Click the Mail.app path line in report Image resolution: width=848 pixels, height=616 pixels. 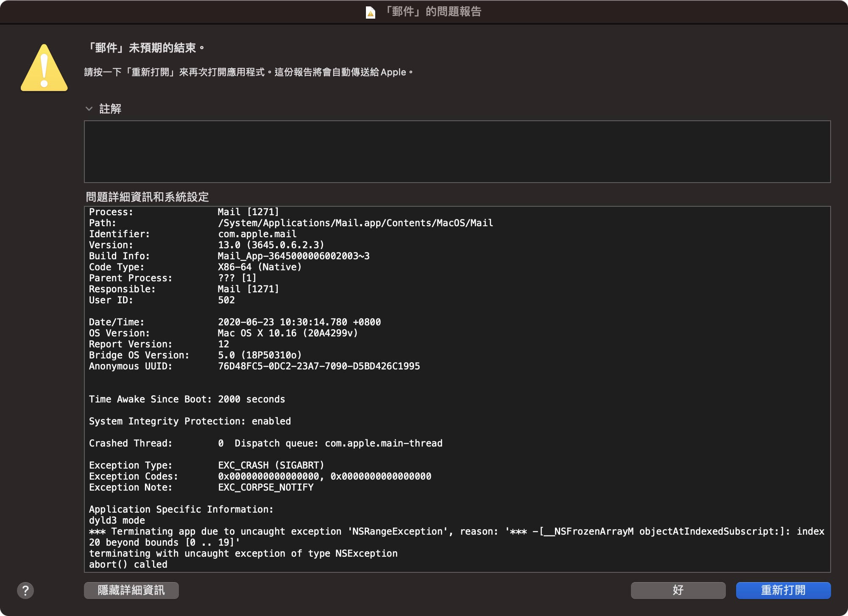coord(355,223)
